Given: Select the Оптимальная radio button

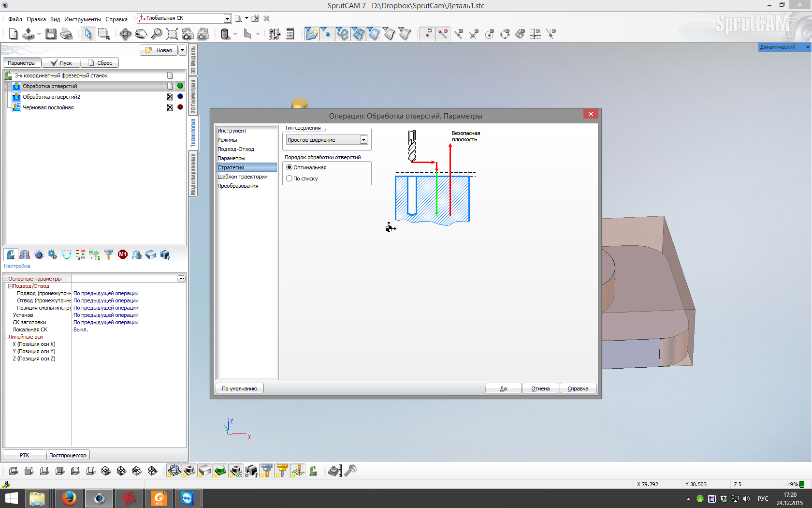Looking at the screenshot, I should (x=290, y=167).
